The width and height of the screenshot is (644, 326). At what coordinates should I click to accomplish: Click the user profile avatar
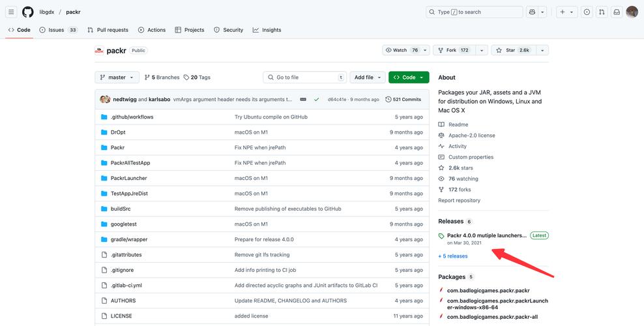632,12
